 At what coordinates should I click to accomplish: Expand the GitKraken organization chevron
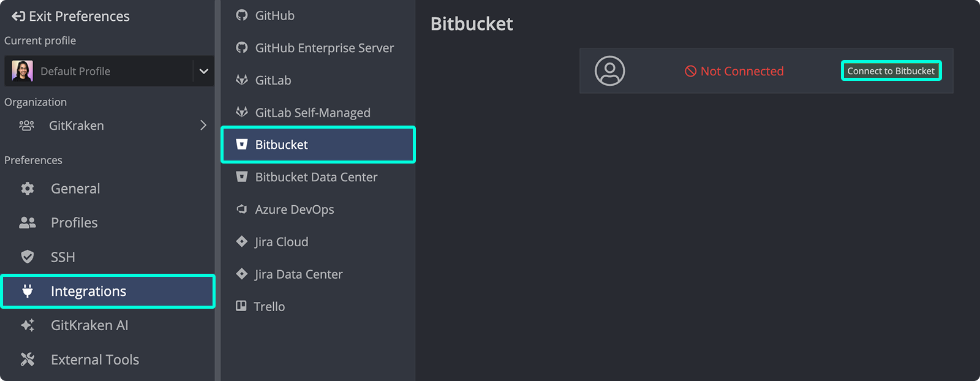203,126
